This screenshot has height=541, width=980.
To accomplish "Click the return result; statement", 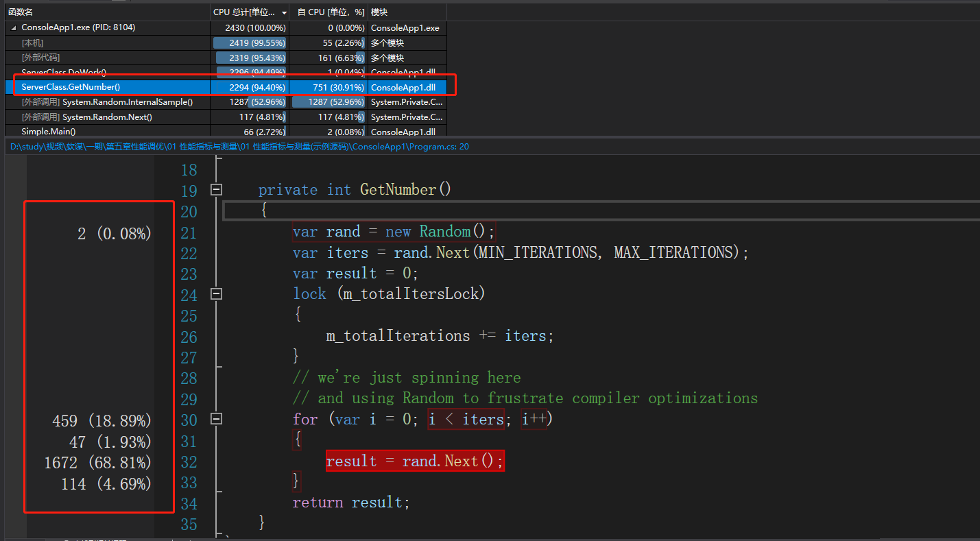I will (351, 503).
